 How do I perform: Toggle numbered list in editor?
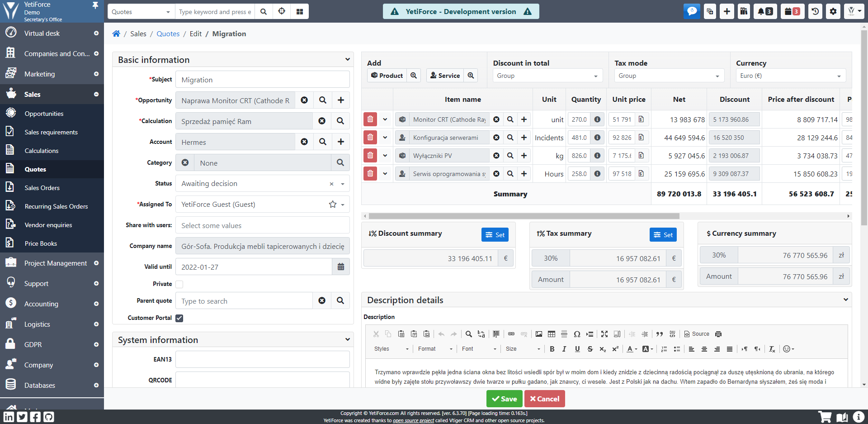664,349
